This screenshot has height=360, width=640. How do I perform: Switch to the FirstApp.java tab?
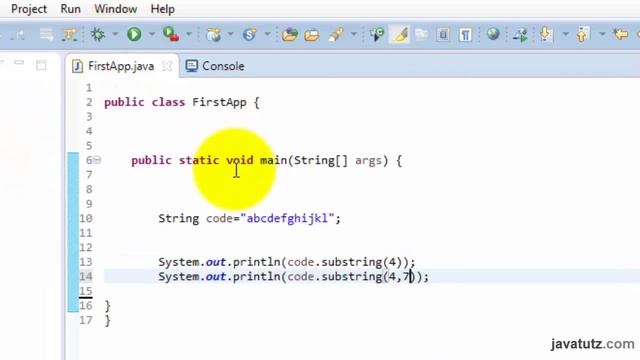121,66
